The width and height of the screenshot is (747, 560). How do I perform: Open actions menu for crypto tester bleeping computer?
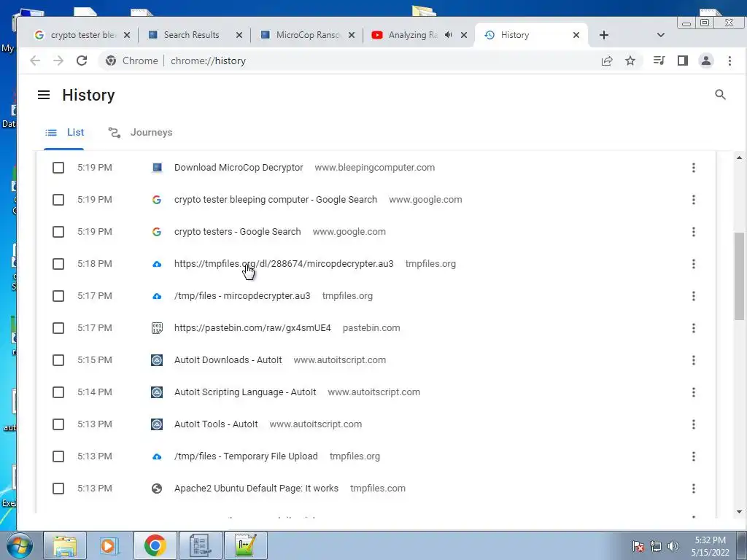pos(694,200)
